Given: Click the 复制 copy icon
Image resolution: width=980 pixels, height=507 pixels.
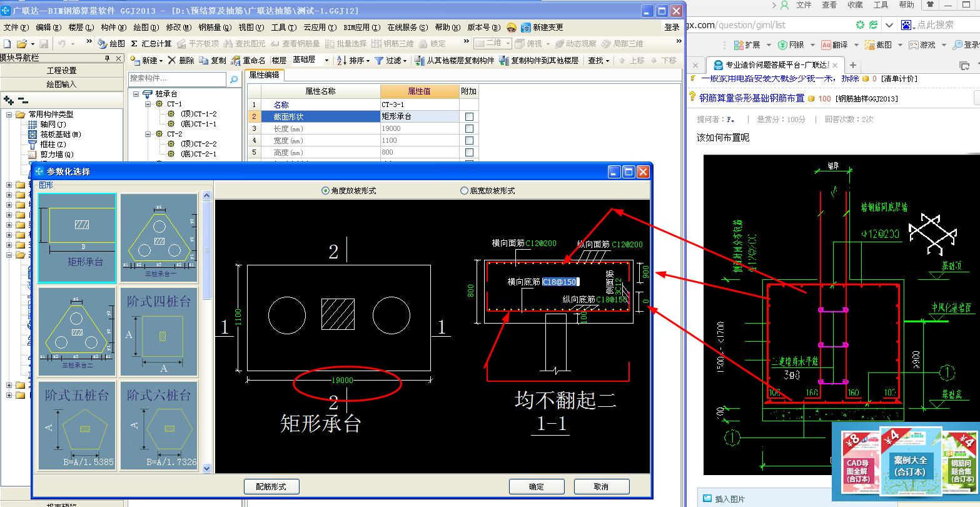Looking at the screenshot, I should point(204,61).
